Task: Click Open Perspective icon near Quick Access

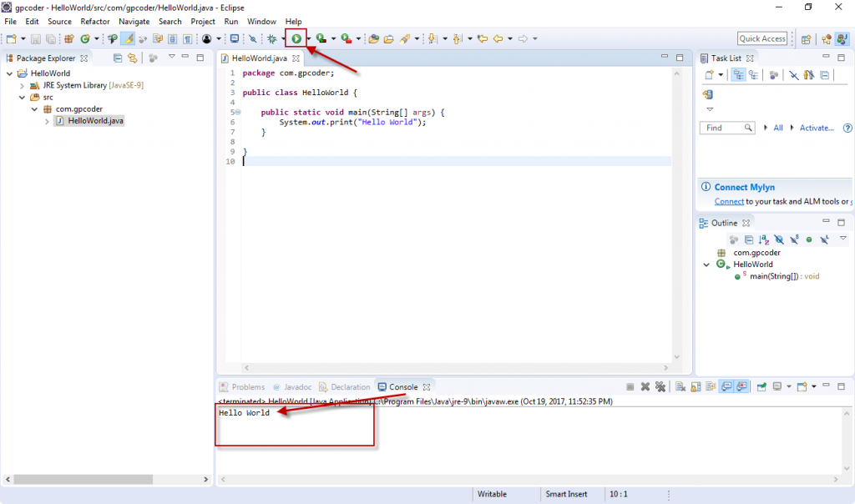Action: click(806, 38)
